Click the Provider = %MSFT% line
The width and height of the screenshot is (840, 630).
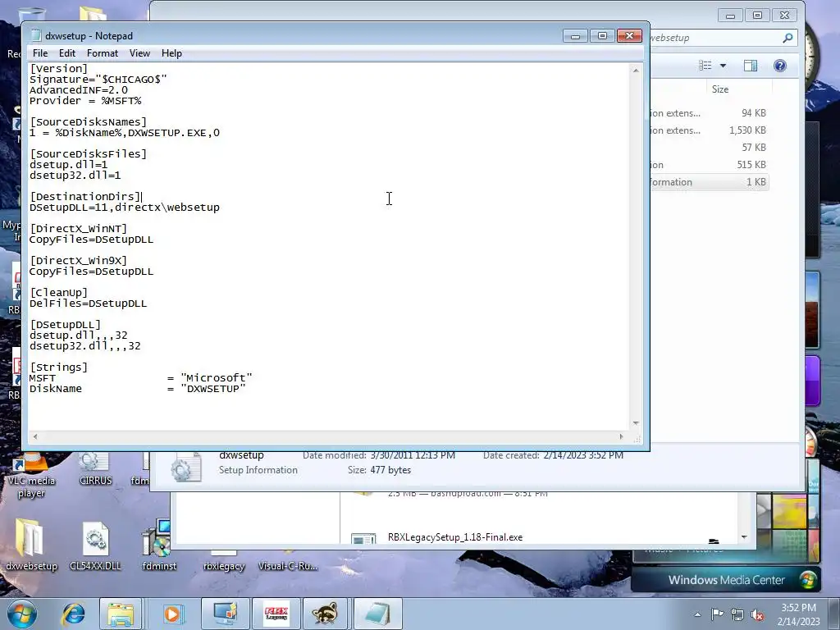pyautogui.click(x=85, y=101)
